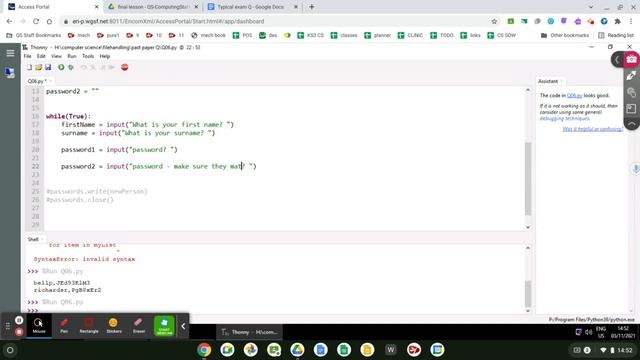Open a new browser tab with the plus button

tap(312, 7)
